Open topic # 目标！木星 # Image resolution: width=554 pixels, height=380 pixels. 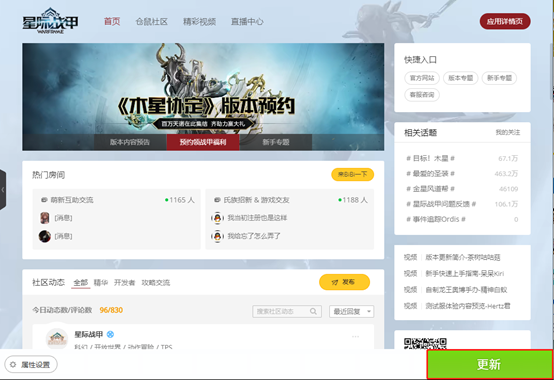tap(430, 159)
